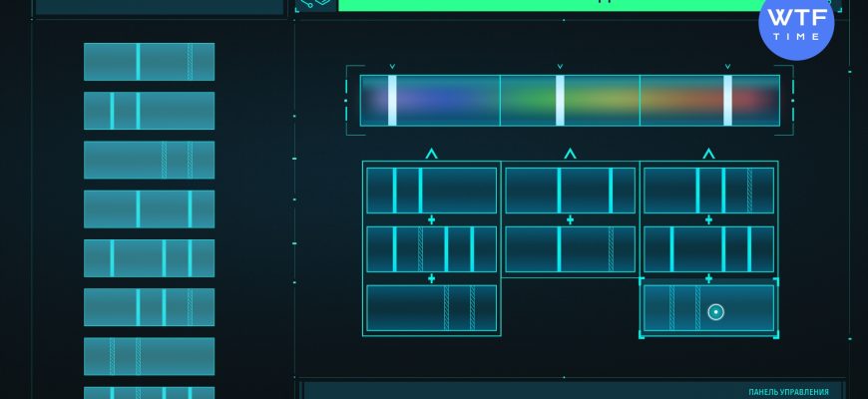Click the small chevron above the left spectrum marker

coord(392,67)
